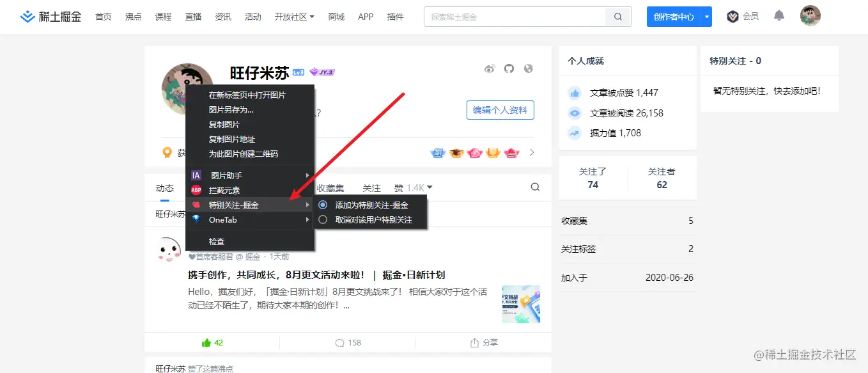Click the first blue achievement badge

click(x=438, y=152)
